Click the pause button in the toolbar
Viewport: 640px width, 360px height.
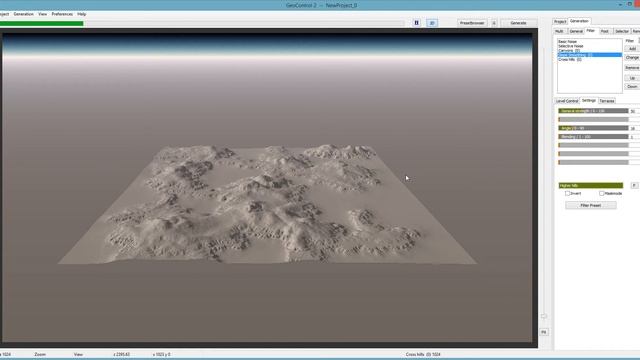416,23
